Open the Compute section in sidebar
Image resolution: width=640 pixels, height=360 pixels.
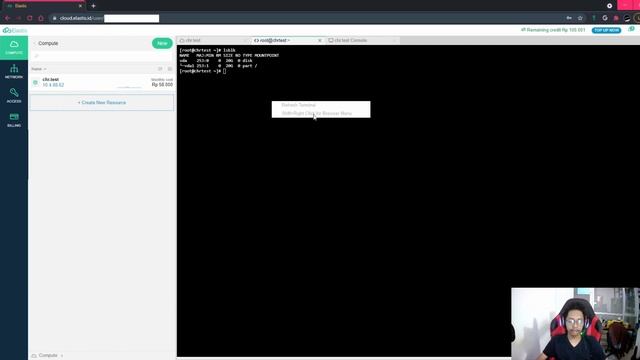click(x=14, y=48)
